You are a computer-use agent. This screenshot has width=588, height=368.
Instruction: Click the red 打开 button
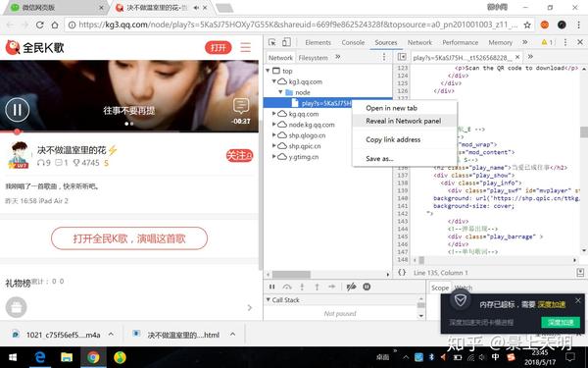[x=219, y=48]
